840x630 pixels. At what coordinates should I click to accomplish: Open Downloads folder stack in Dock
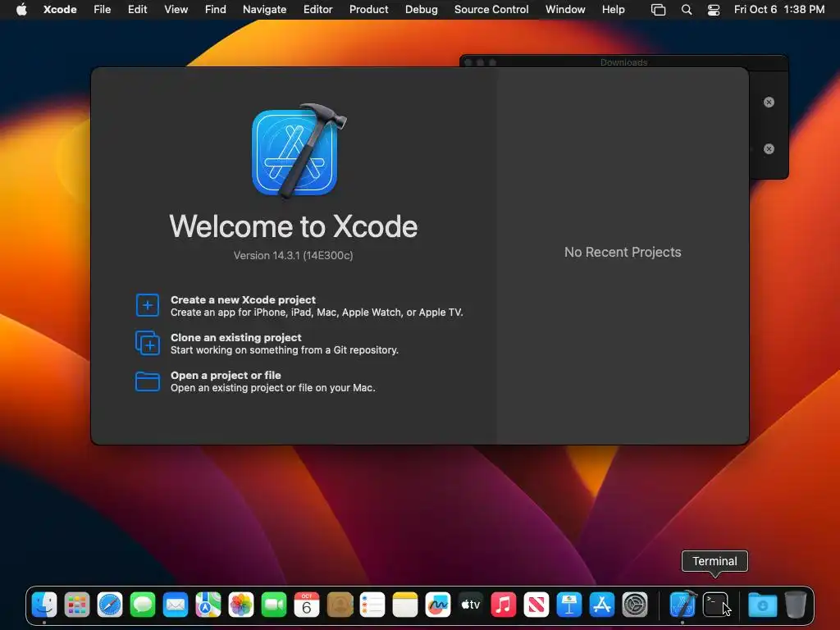tap(763, 605)
